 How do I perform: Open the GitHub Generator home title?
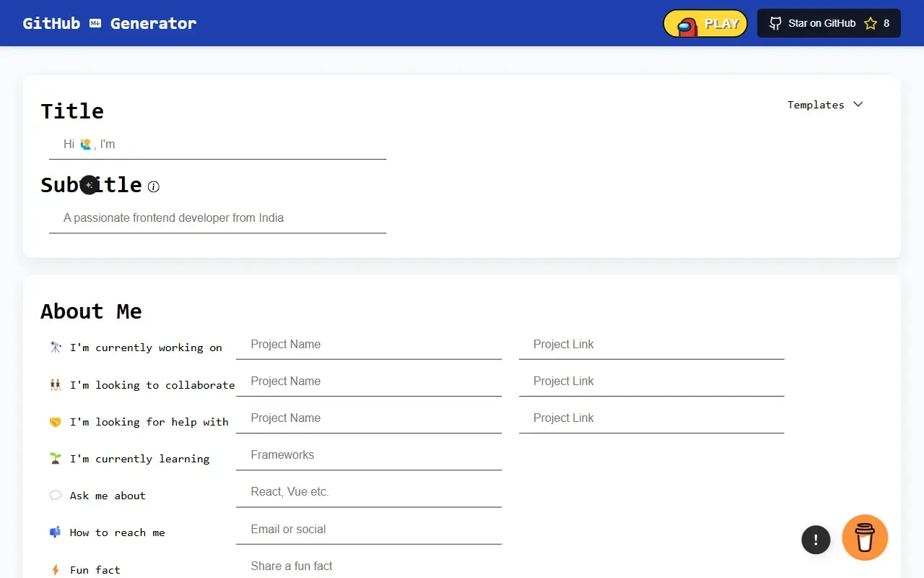tap(110, 23)
